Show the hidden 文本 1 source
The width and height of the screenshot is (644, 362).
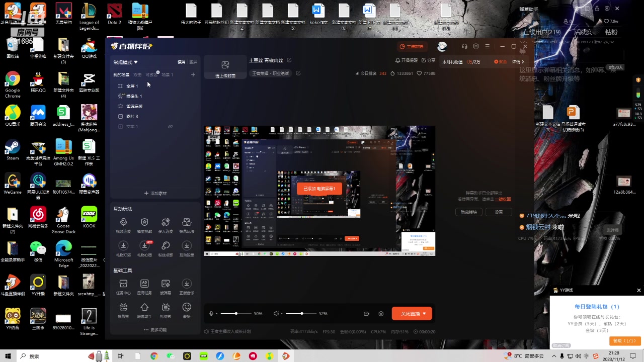pos(170,126)
